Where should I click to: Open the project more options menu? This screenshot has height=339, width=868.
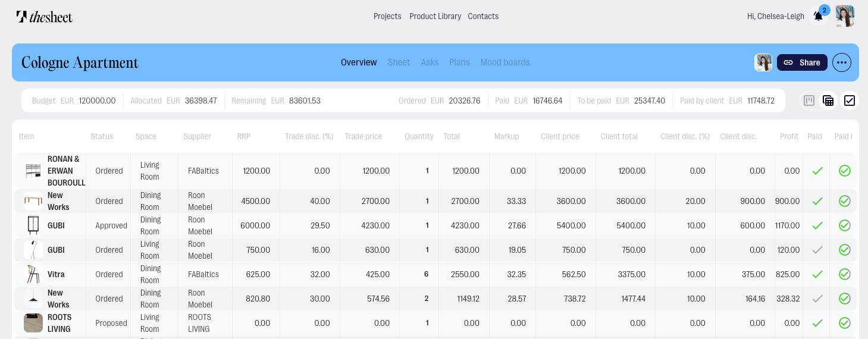click(x=841, y=62)
